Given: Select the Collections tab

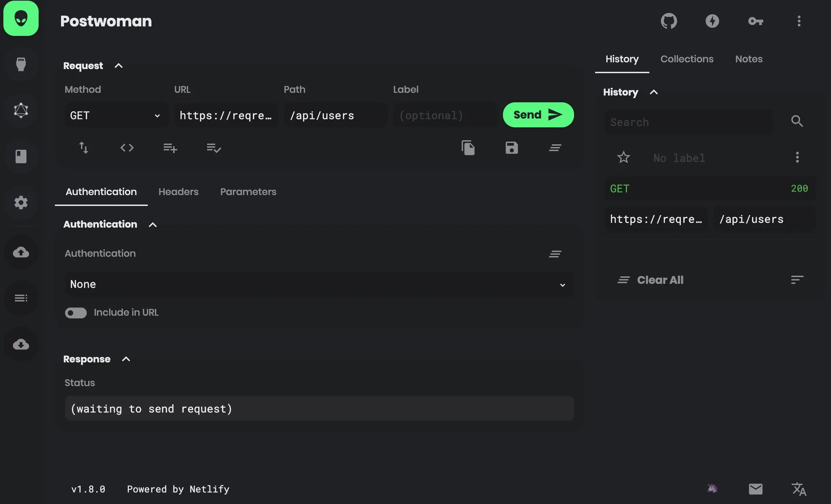Looking at the screenshot, I should 687,59.
